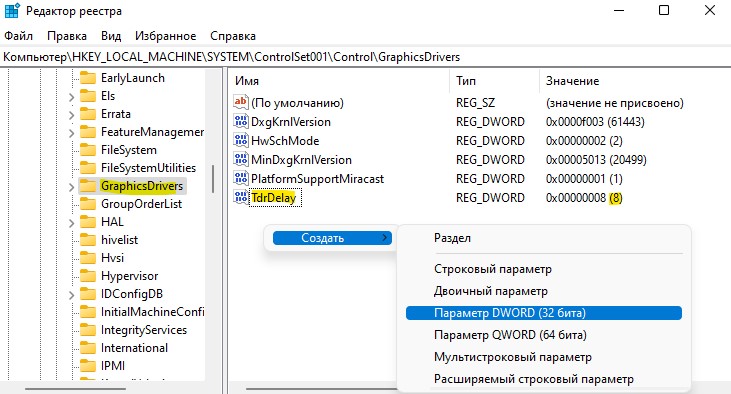Click the GraphicsDrivers folder icon
This screenshot has height=394, width=731.
tap(88, 186)
